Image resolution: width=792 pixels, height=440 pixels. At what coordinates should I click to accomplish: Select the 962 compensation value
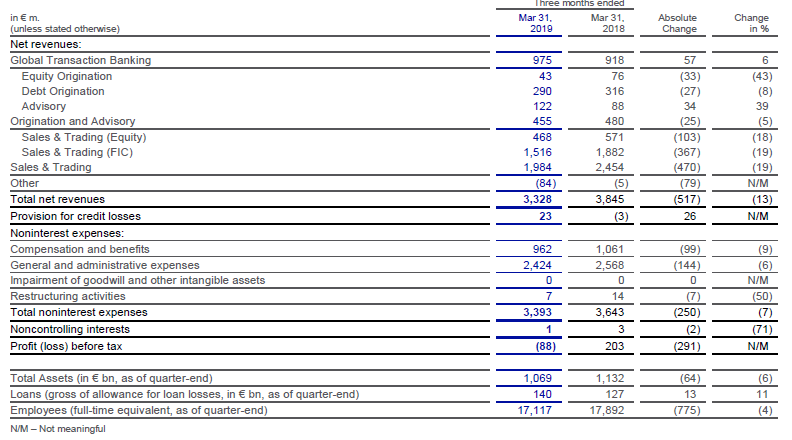(542, 250)
